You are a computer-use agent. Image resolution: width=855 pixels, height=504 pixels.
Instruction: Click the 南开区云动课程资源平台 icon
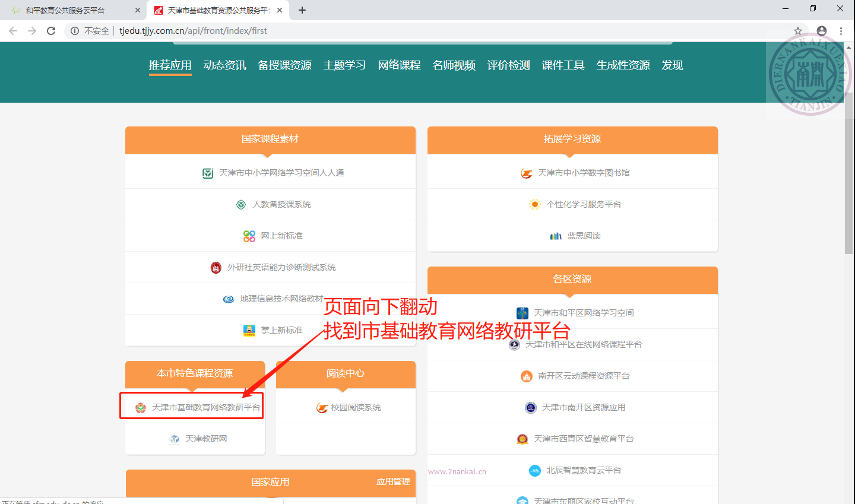click(527, 376)
